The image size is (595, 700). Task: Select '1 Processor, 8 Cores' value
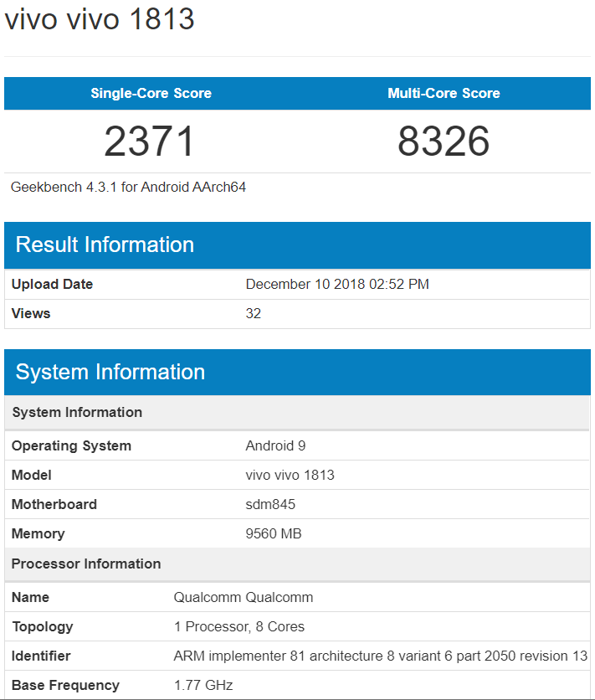[239, 627]
